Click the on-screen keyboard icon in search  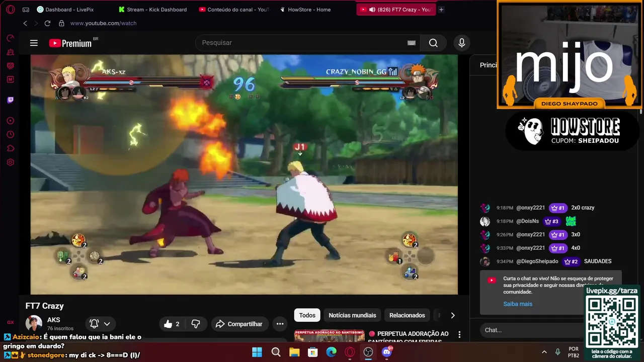pyautogui.click(x=411, y=43)
